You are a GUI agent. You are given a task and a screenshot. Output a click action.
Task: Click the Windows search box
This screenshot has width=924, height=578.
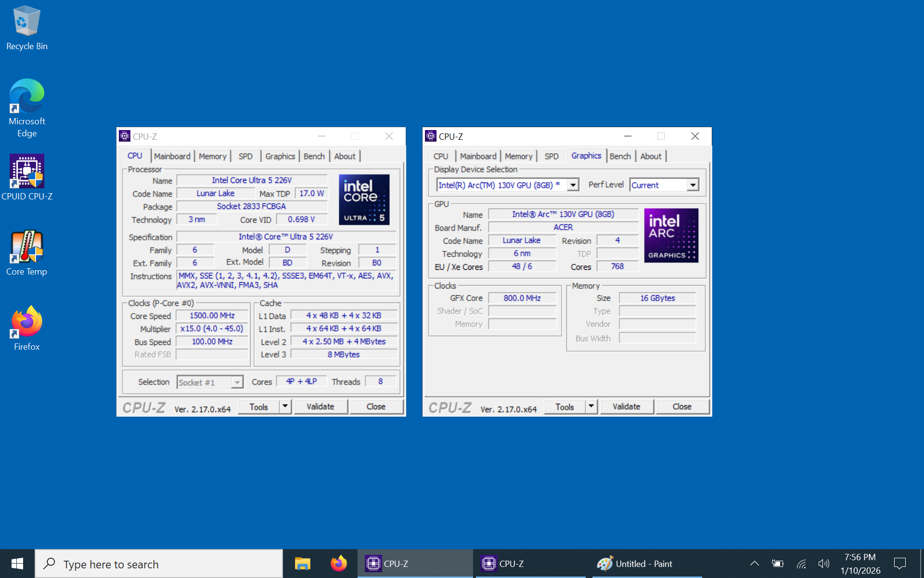(x=159, y=564)
